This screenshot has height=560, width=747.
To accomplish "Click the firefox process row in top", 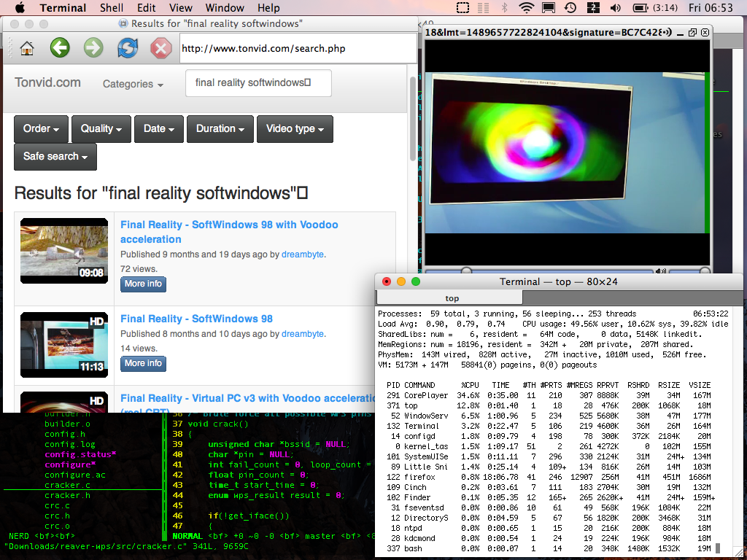I will (549, 477).
